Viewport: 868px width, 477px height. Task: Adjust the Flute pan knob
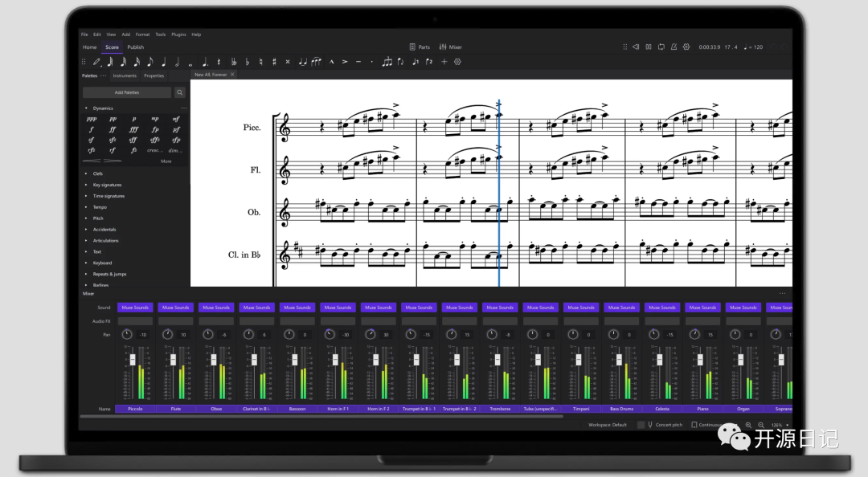(x=167, y=334)
